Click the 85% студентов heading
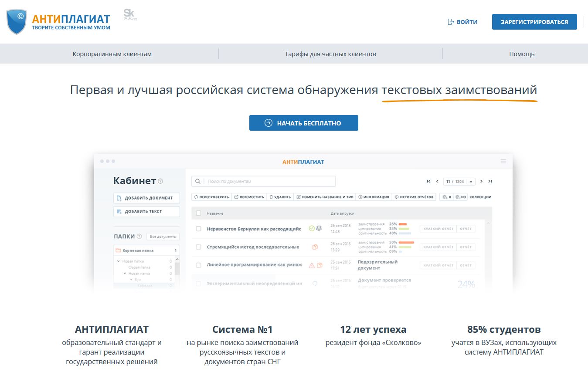Screen dimensions: 588x372 click(x=504, y=329)
